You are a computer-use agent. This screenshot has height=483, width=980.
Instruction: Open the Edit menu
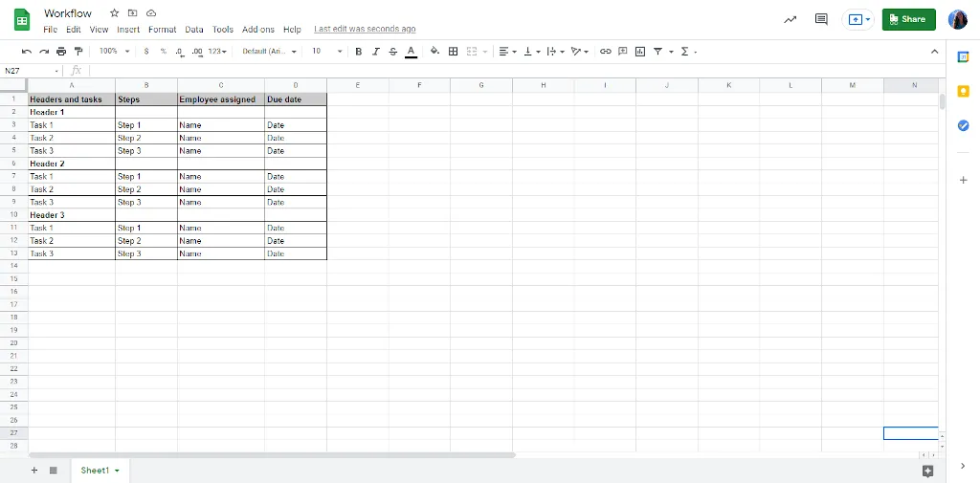[73, 30]
